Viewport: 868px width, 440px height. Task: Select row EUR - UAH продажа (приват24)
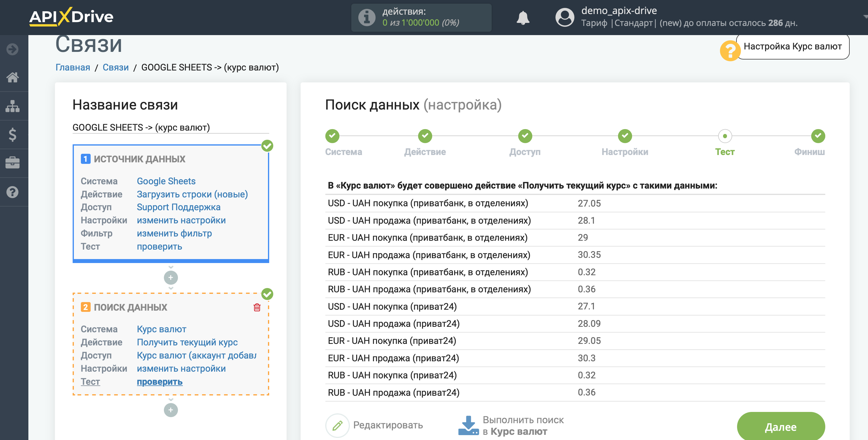pos(575,358)
